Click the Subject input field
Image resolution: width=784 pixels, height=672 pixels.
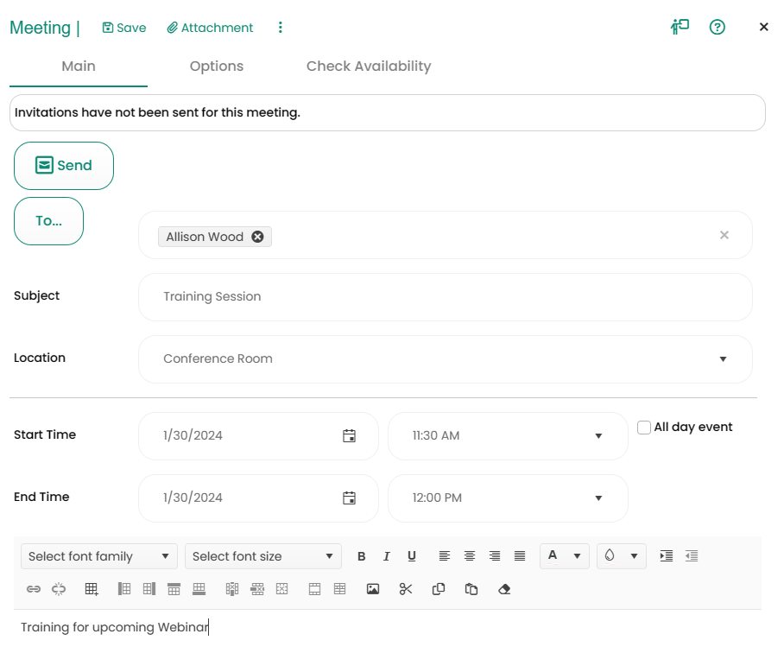click(x=445, y=297)
